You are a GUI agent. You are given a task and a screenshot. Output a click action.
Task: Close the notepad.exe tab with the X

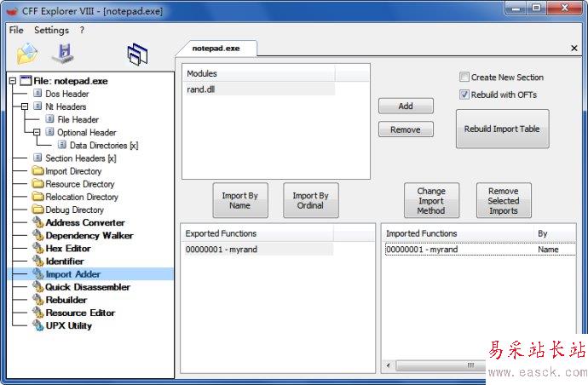[x=574, y=48]
